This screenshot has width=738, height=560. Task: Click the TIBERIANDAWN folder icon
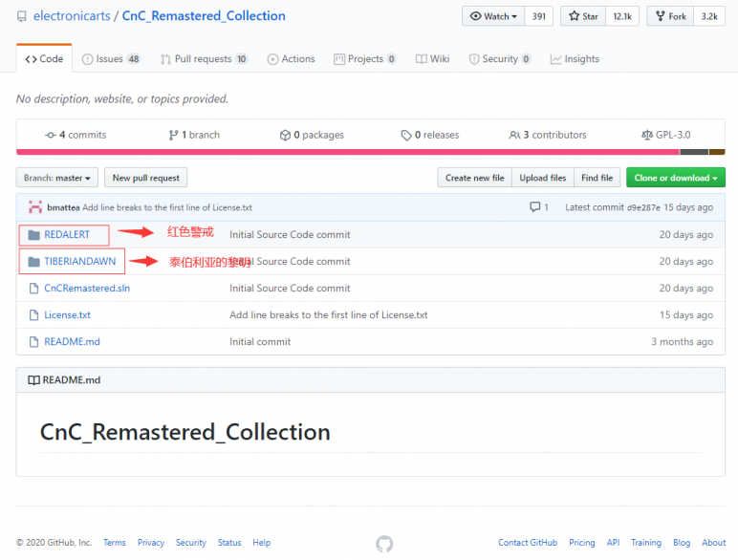33,262
